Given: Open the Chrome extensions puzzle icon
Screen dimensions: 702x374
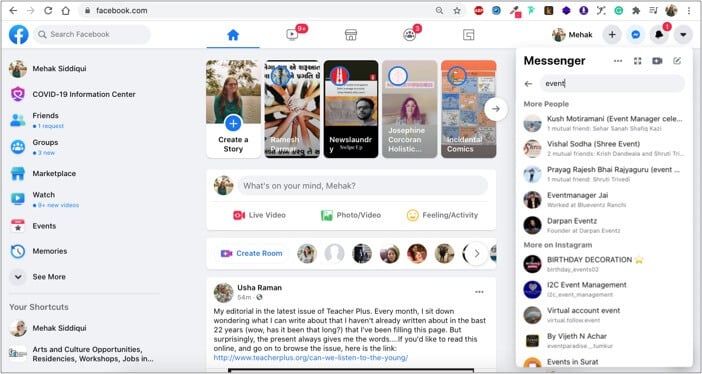Looking at the screenshot, I should tap(636, 10).
